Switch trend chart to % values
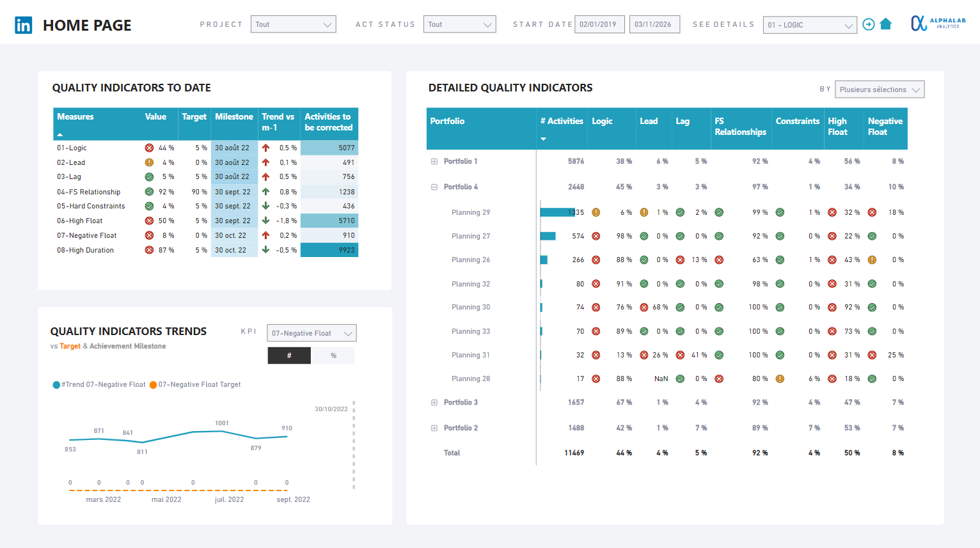The image size is (980, 548). tap(333, 356)
